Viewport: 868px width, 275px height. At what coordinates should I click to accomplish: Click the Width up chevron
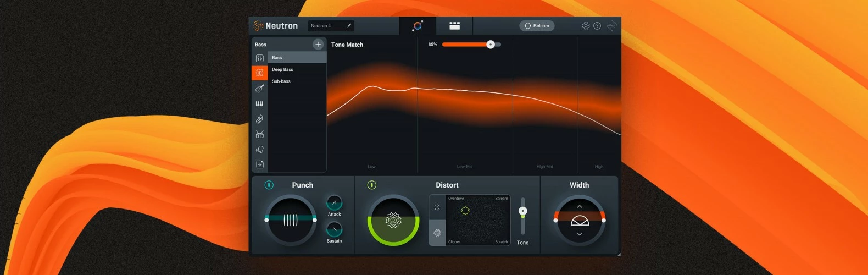[580, 207]
